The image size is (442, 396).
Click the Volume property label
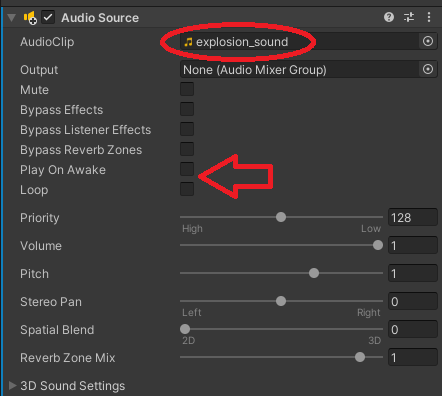(x=41, y=246)
